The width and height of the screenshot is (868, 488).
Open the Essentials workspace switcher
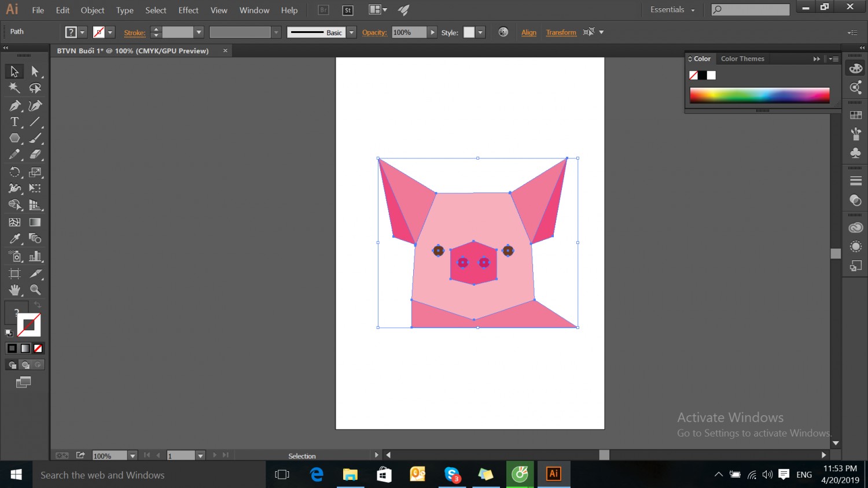click(x=672, y=10)
